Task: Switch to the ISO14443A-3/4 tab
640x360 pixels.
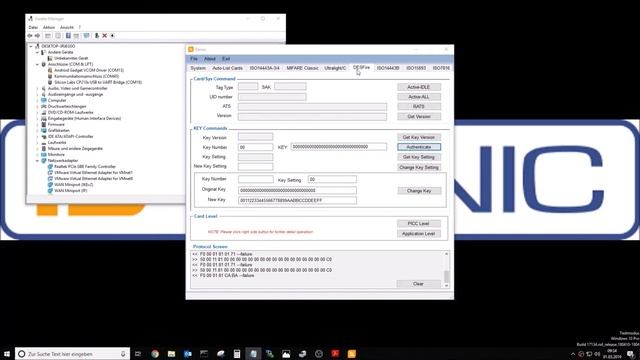Action: pos(264,68)
